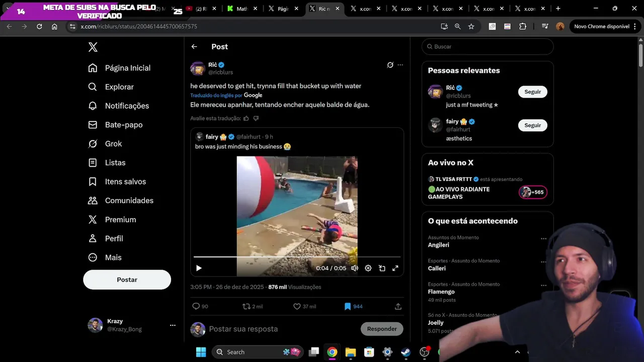This screenshot has height=362, width=644.
Task: Open Ric's profile avatar in the post
Action: pyautogui.click(x=198, y=68)
